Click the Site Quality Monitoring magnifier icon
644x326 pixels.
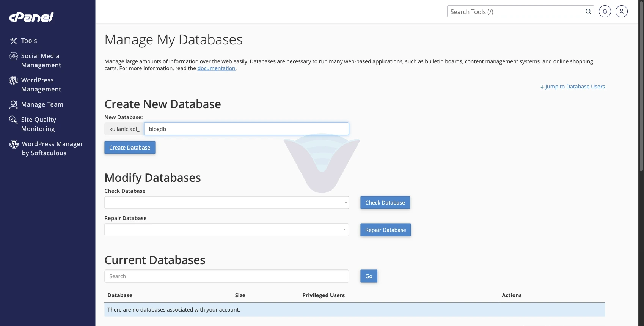click(x=14, y=120)
